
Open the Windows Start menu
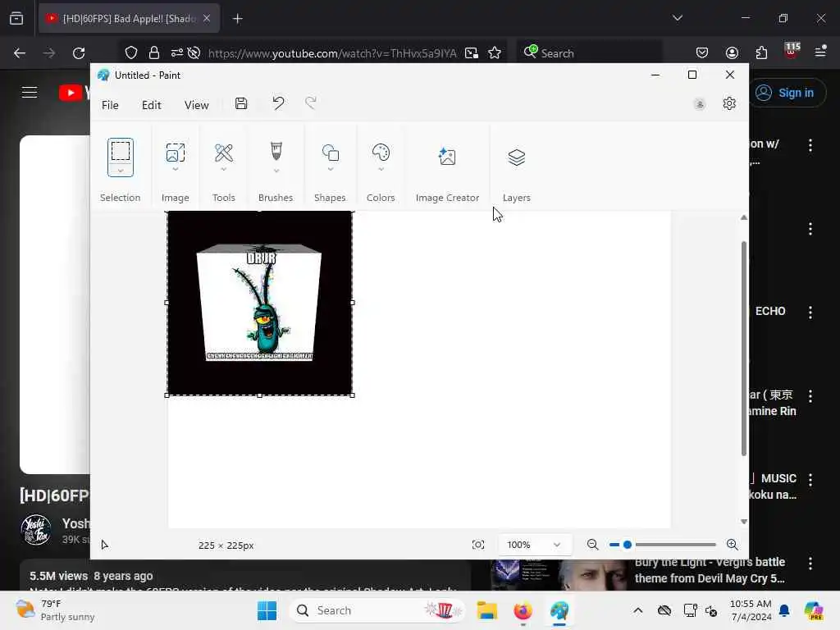[x=267, y=610]
